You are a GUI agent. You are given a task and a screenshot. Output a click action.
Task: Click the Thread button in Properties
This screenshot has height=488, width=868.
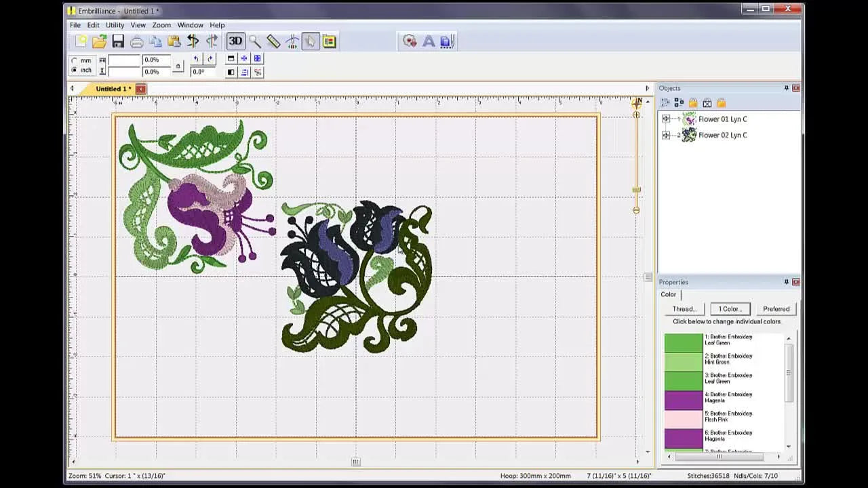tap(684, 308)
